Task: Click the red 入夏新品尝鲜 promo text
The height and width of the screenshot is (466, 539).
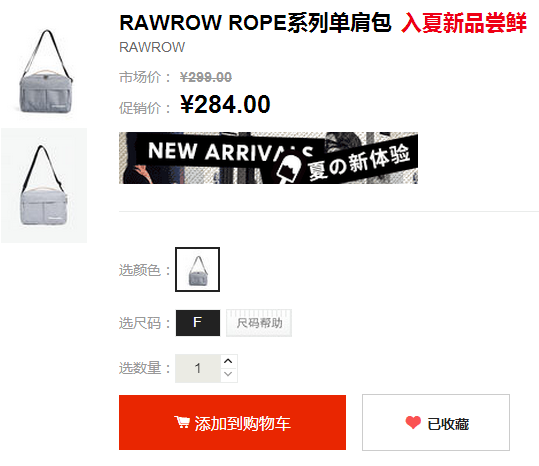Action: pyautogui.click(x=464, y=23)
